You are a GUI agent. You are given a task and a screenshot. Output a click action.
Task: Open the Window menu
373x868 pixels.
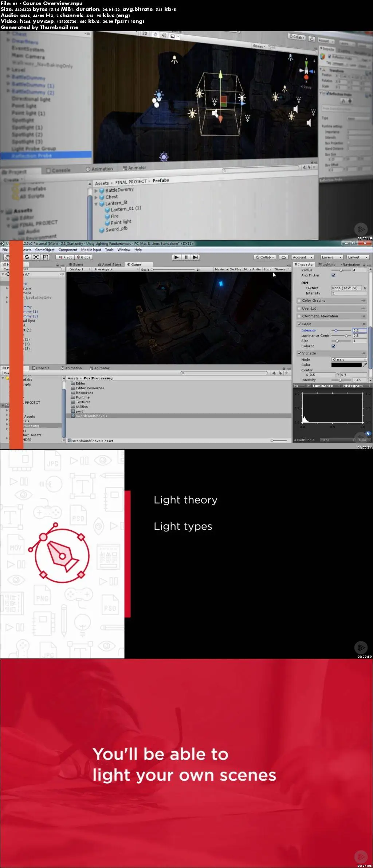coord(124,250)
